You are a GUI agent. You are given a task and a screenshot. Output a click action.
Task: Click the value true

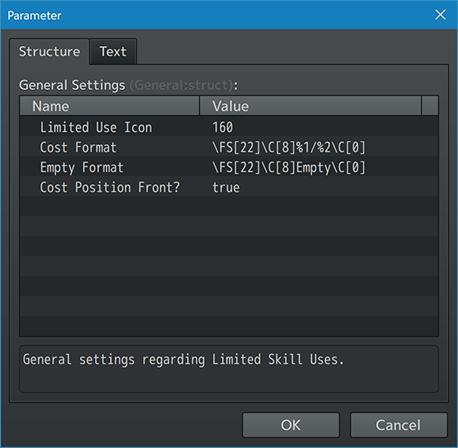click(x=226, y=187)
